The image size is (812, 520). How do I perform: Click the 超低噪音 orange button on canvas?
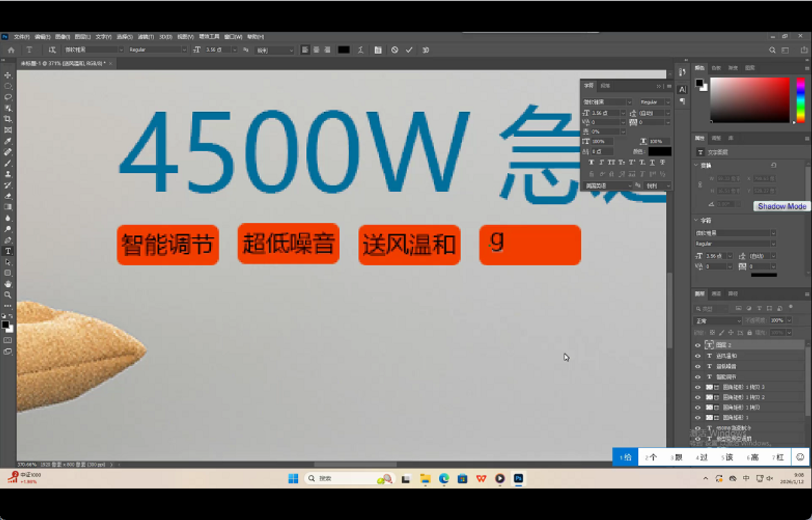tap(288, 244)
